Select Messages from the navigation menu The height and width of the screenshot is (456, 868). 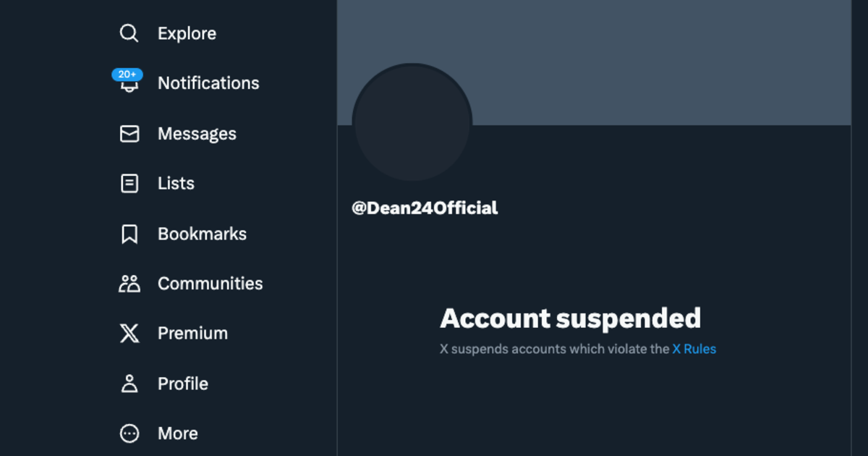(196, 133)
